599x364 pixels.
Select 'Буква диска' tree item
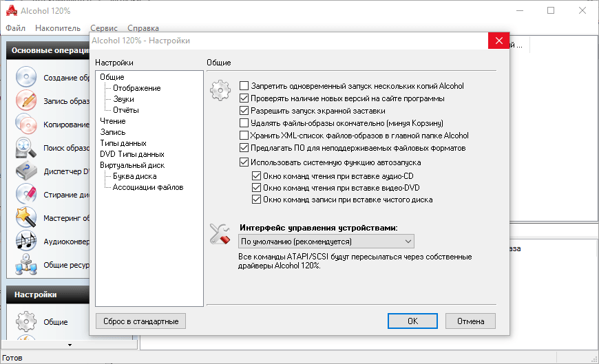(135, 176)
